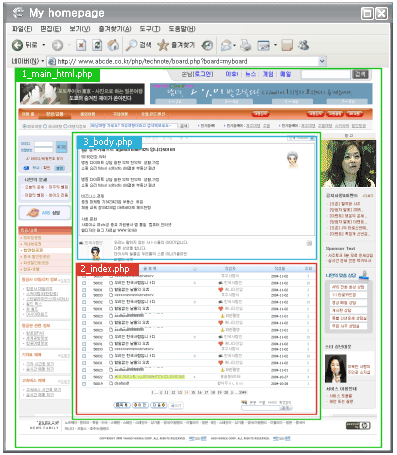Image resolution: width=397 pixels, height=455 pixels.
Task: Click the 로그인 link in the top bar
Action: point(203,74)
